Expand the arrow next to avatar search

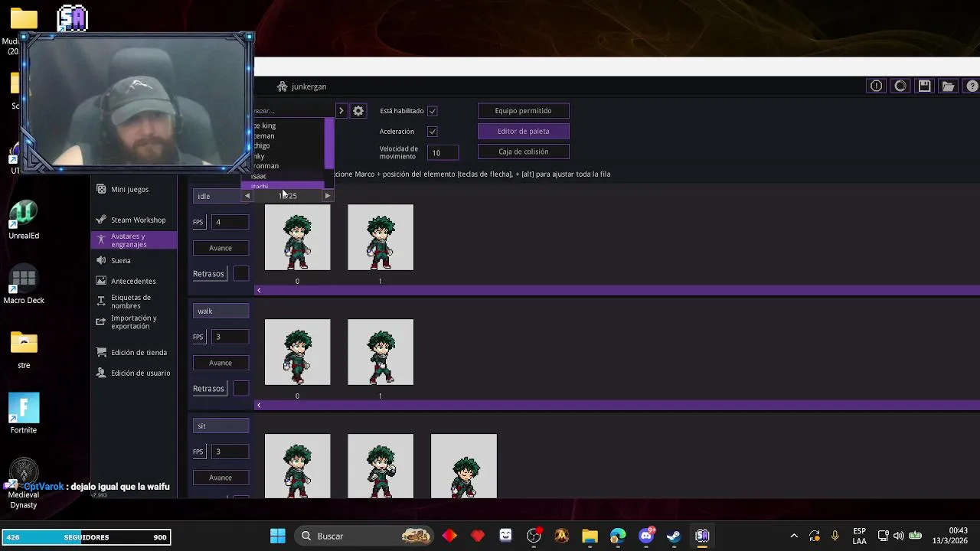(x=341, y=111)
